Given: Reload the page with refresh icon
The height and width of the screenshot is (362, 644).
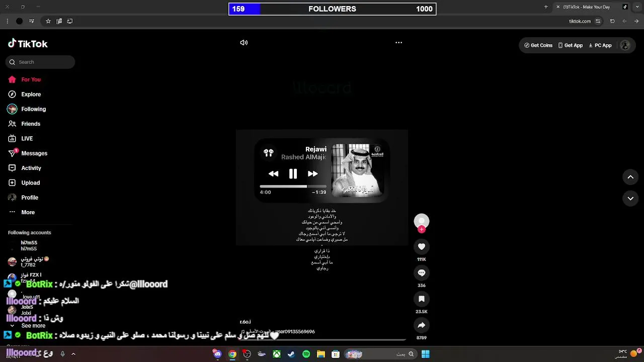Looking at the screenshot, I should coord(612,21).
